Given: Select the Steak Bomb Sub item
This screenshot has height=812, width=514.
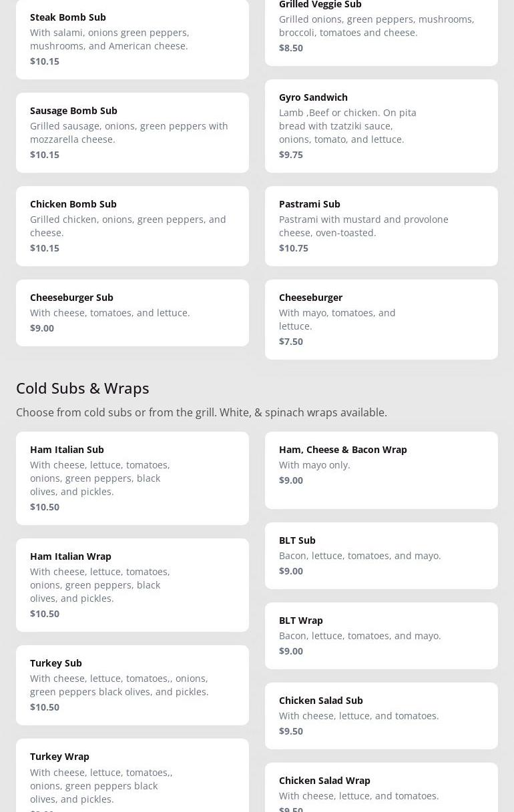Looking at the screenshot, I should click(132, 39).
